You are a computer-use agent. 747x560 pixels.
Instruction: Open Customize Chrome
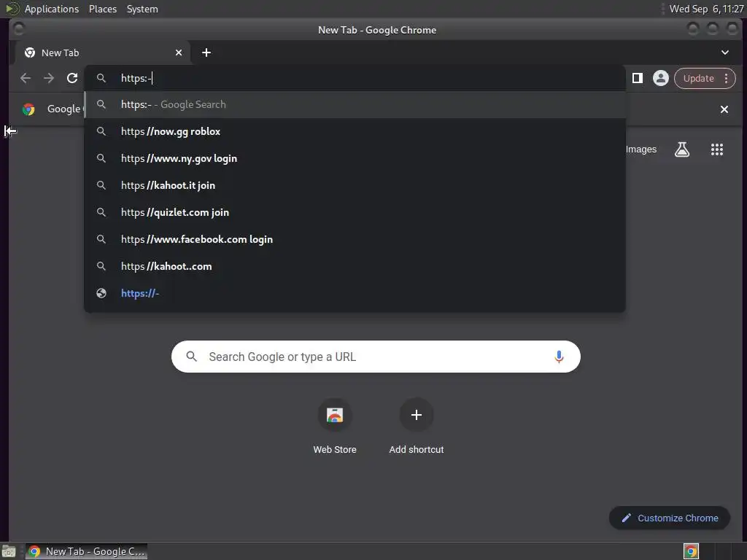[x=670, y=518]
